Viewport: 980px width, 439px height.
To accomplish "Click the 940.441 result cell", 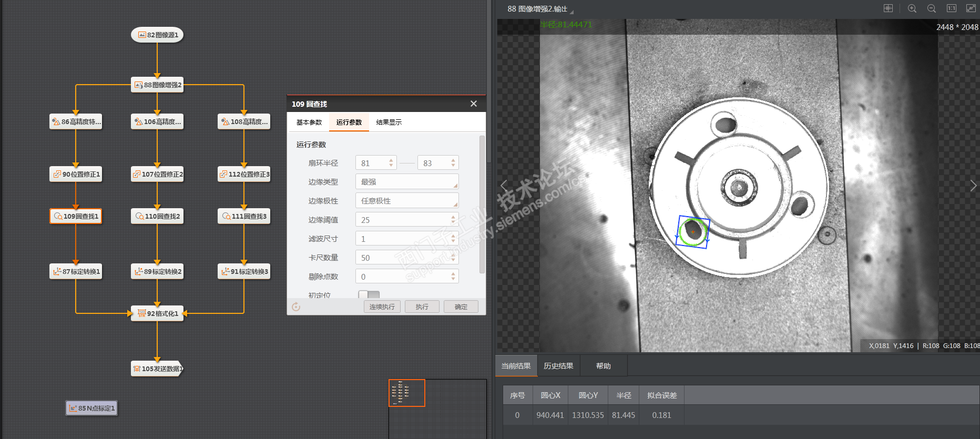I will coord(550,415).
